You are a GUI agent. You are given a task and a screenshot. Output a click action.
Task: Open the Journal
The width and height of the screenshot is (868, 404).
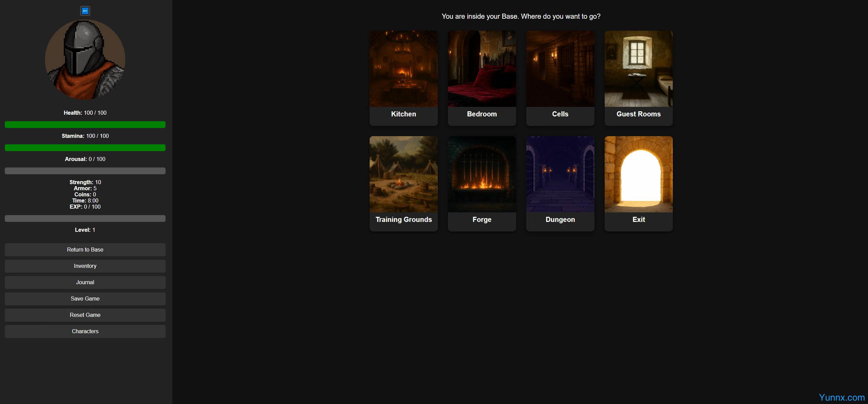(x=85, y=282)
